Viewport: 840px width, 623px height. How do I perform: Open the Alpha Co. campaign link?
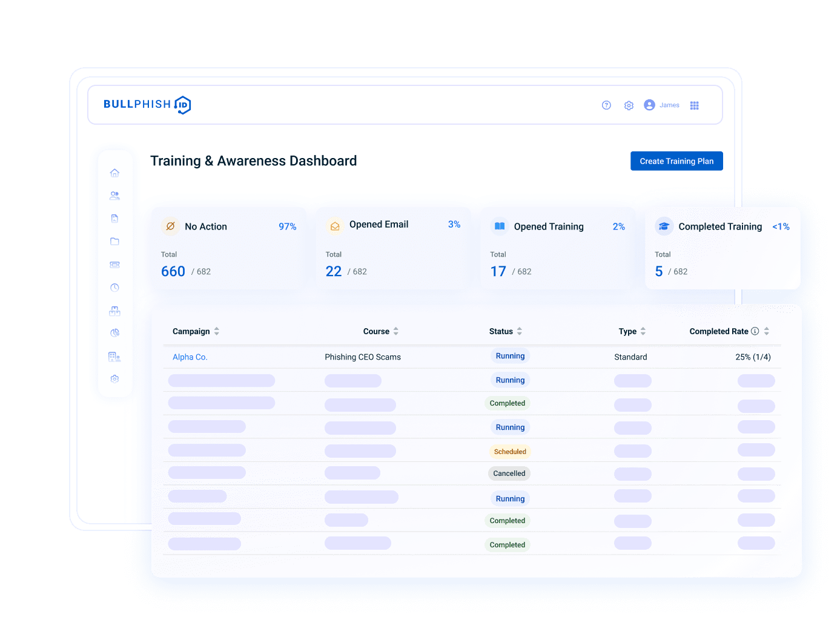(190, 357)
